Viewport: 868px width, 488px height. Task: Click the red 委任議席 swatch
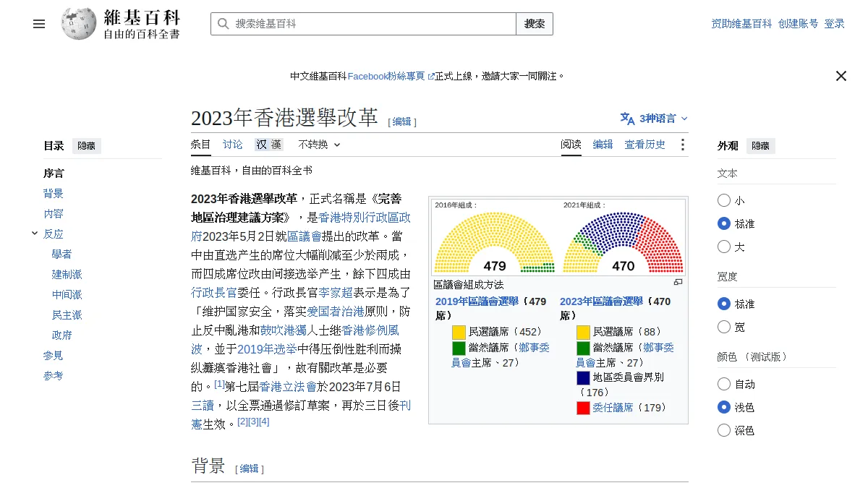(583, 408)
